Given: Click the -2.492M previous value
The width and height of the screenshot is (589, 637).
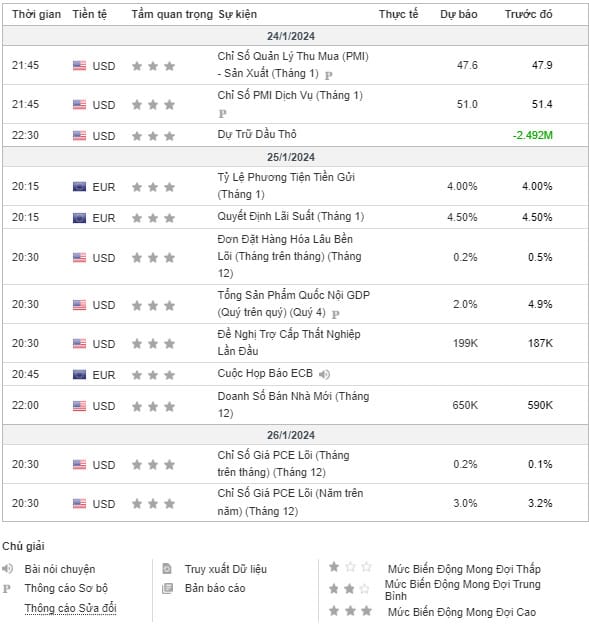Looking at the screenshot, I should click(x=533, y=135).
